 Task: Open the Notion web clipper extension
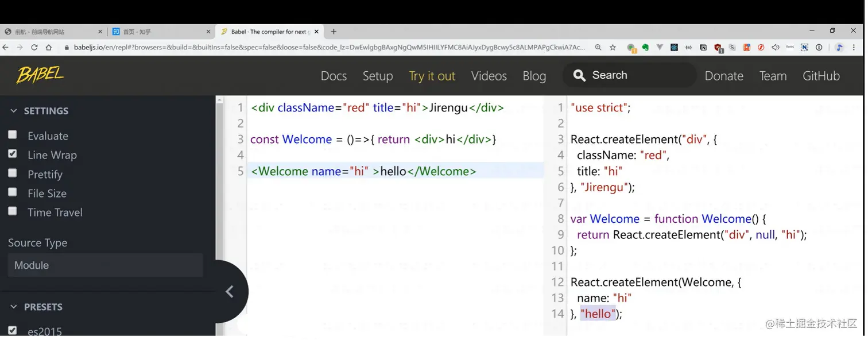(703, 48)
